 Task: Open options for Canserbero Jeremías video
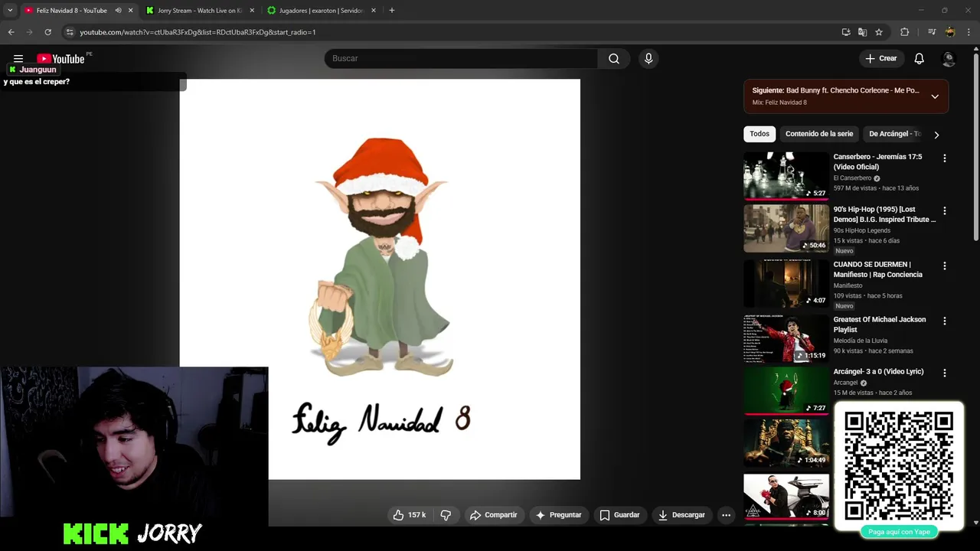point(944,158)
